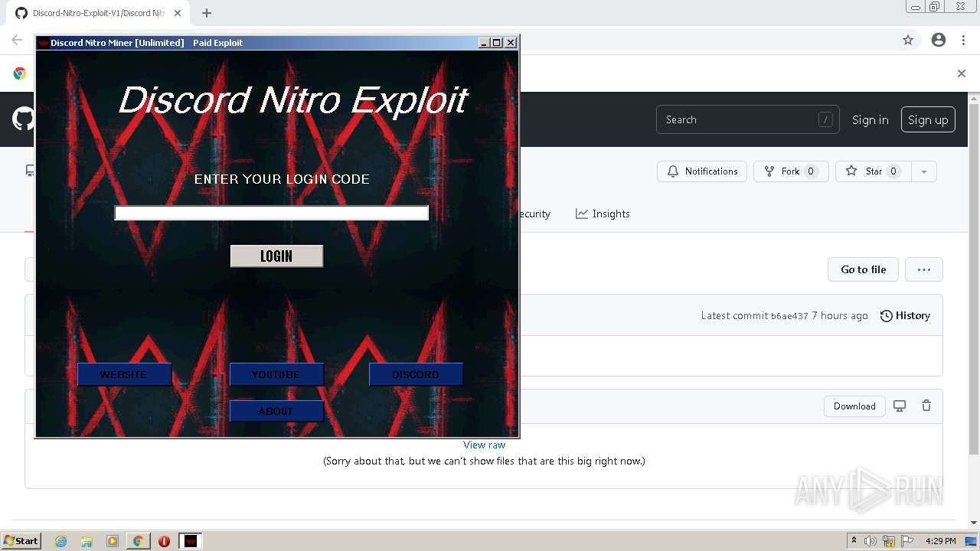The image size is (980, 551).
Task: Star the repository with the Star button
Action: pyautogui.click(x=872, y=171)
